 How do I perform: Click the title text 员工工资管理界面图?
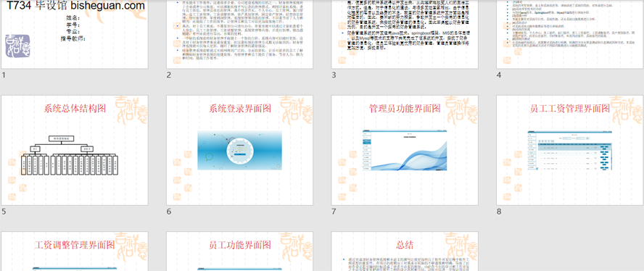pyautogui.click(x=570, y=109)
